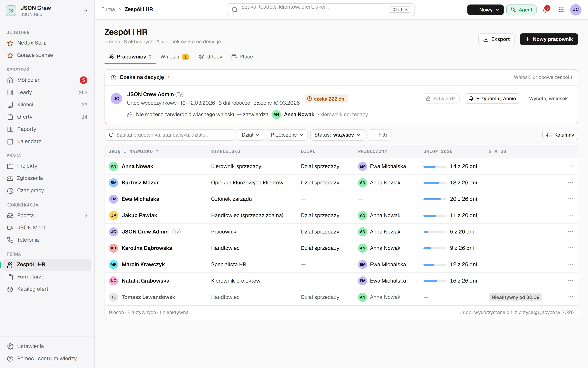
Task: Open the Kolumny column settings
Action: tap(560, 135)
